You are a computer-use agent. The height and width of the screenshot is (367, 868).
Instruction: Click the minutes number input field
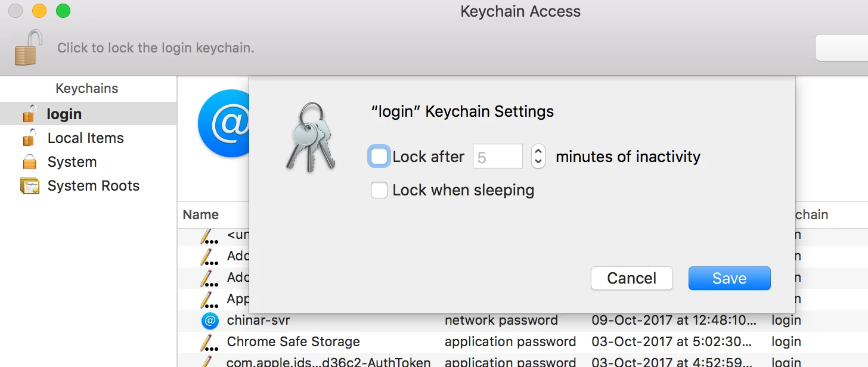click(x=497, y=157)
